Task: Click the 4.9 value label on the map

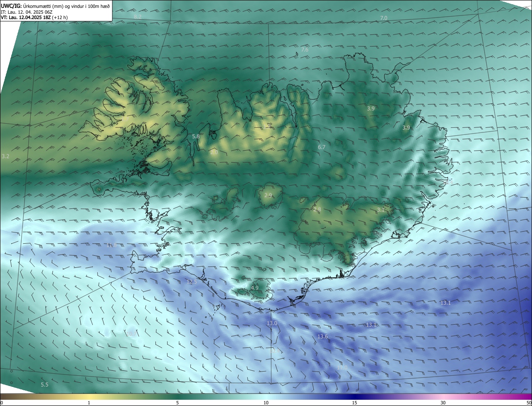Action: 255,288
